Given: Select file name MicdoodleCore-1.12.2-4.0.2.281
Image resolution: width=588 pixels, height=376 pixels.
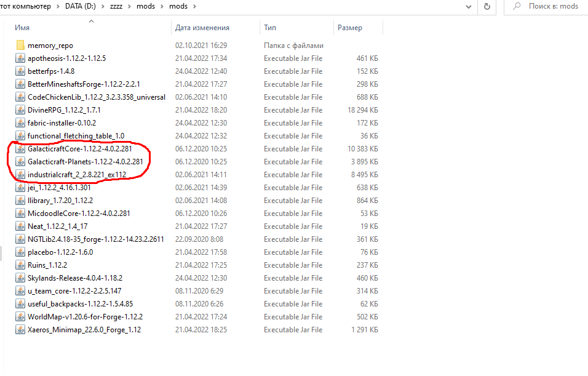Looking at the screenshot, I should click(79, 214).
